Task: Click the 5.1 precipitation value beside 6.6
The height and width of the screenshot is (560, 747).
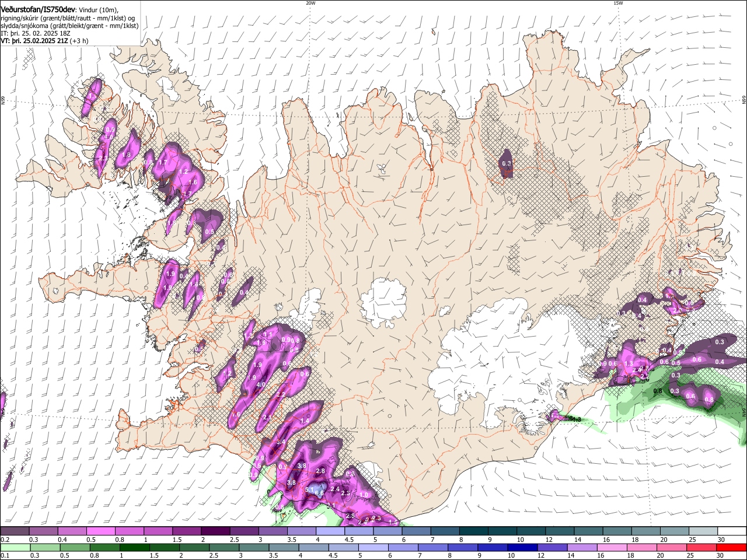Action: pos(309,489)
